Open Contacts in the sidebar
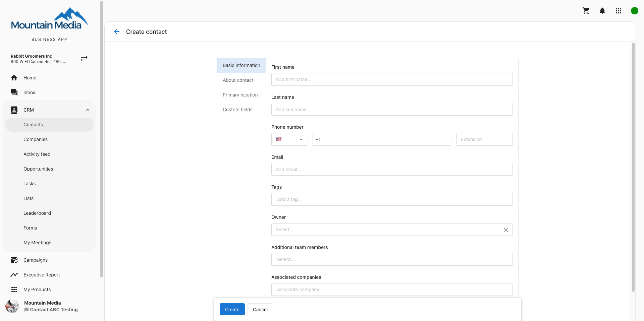Viewport: 644px width, 321px height. pos(49,125)
